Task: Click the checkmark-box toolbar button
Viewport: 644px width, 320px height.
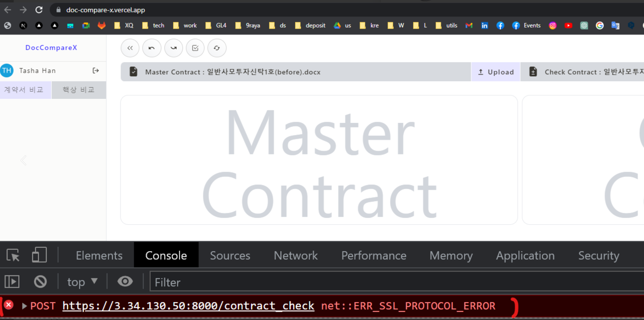Action: point(195,48)
